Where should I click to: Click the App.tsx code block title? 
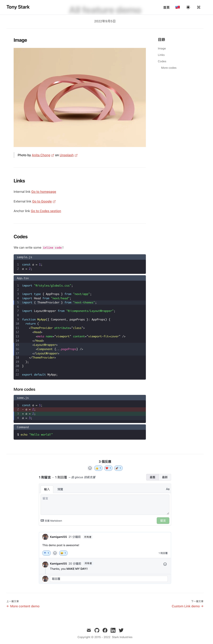pos(23,278)
